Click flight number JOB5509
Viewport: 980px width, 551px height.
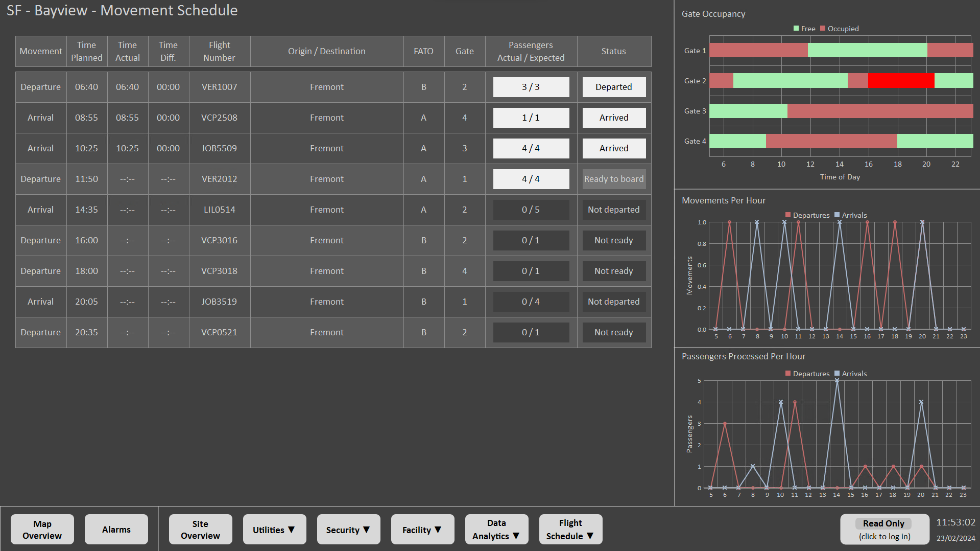click(x=220, y=148)
